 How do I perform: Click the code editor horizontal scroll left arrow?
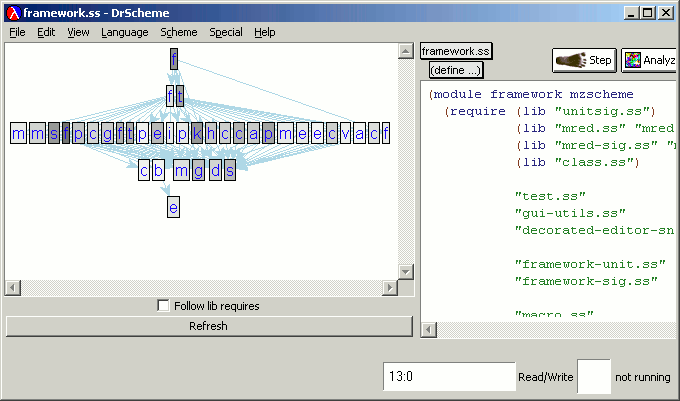click(x=428, y=330)
